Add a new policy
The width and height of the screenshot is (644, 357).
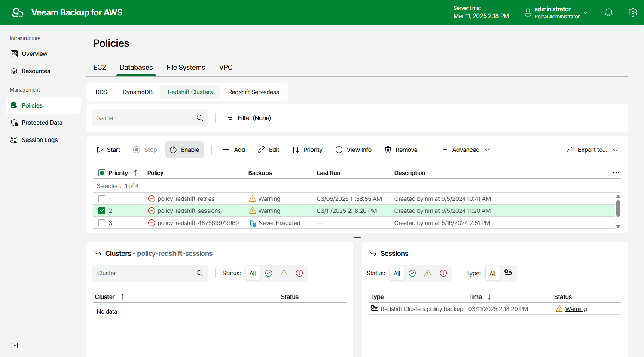tap(234, 150)
